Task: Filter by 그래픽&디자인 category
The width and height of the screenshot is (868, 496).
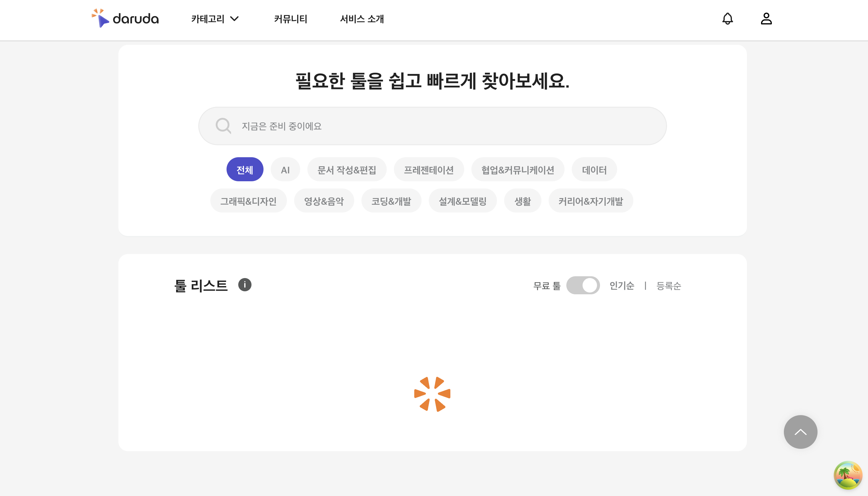Action: (x=248, y=201)
